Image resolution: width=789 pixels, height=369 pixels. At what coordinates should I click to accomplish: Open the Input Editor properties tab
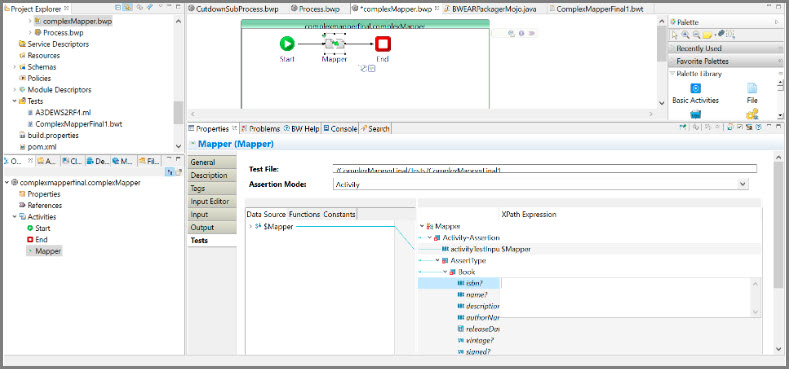(x=211, y=201)
